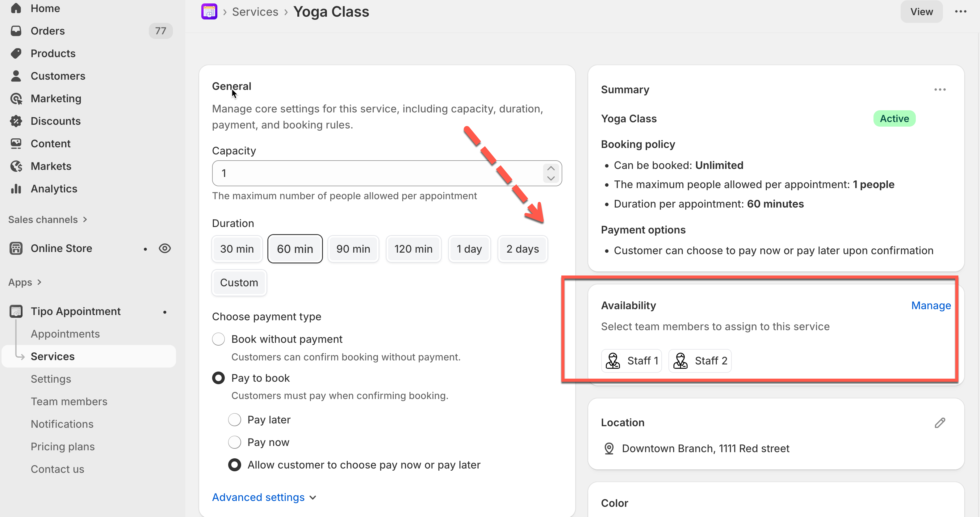Expand the Apps section chevron
This screenshot has height=517, width=980.
pos(39,282)
